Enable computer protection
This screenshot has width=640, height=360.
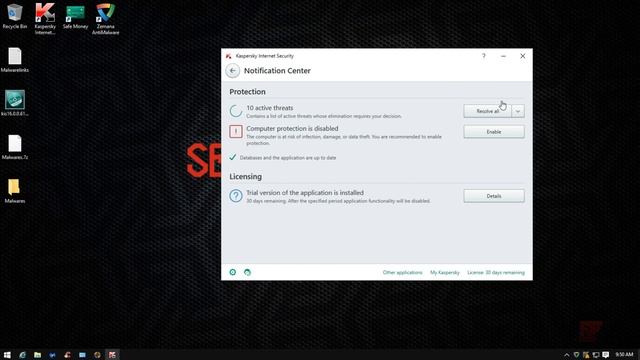click(x=494, y=132)
